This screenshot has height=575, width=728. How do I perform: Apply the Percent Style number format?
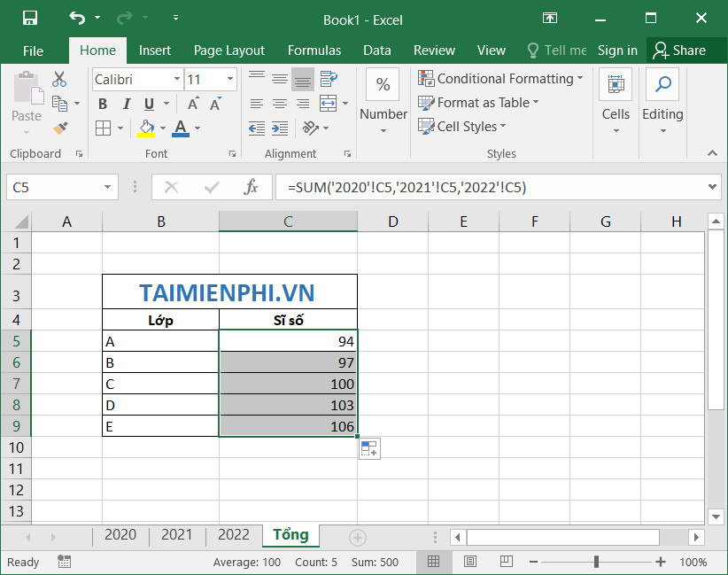[383, 84]
